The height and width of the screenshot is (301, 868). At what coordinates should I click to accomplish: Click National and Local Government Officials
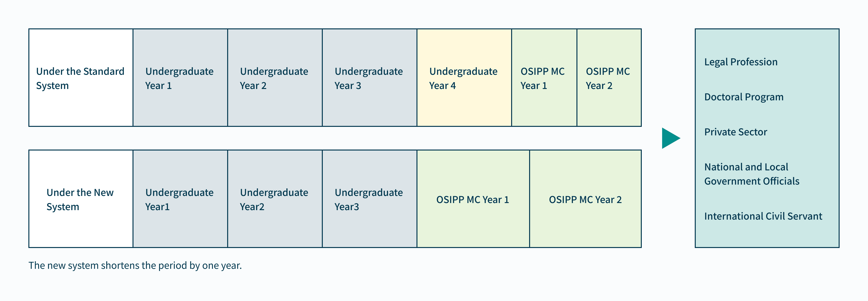752,174
